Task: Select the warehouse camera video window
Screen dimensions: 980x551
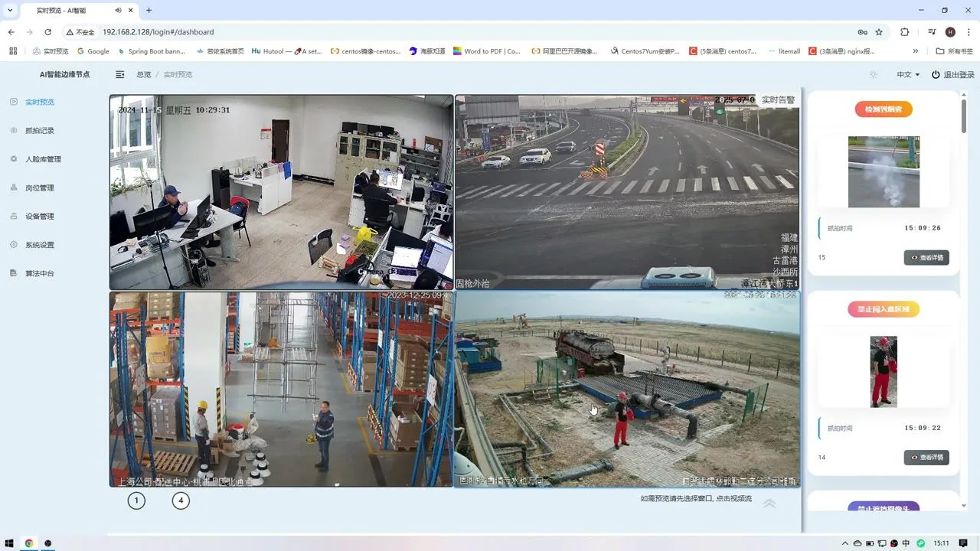Action: click(282, 389)
